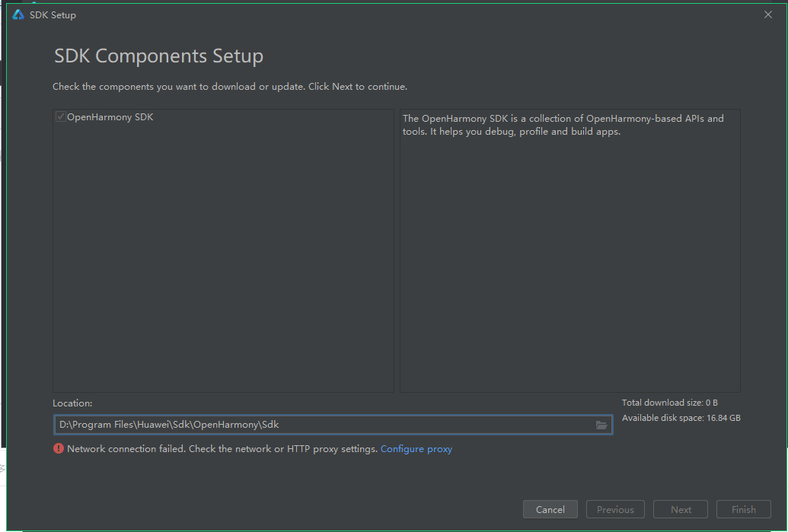
Task: Click the 'Location:' label
Action: click(72, 403)
